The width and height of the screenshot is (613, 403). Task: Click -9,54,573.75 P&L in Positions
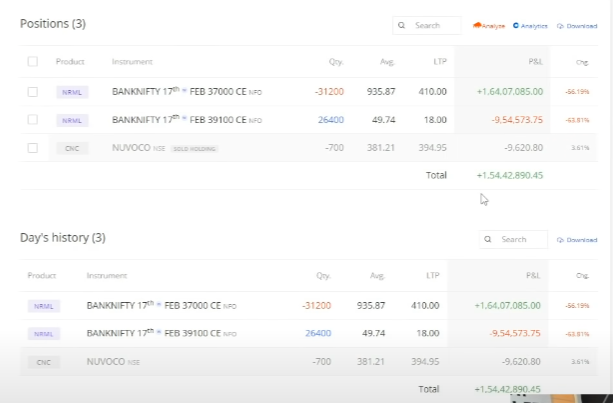[517, 120]
